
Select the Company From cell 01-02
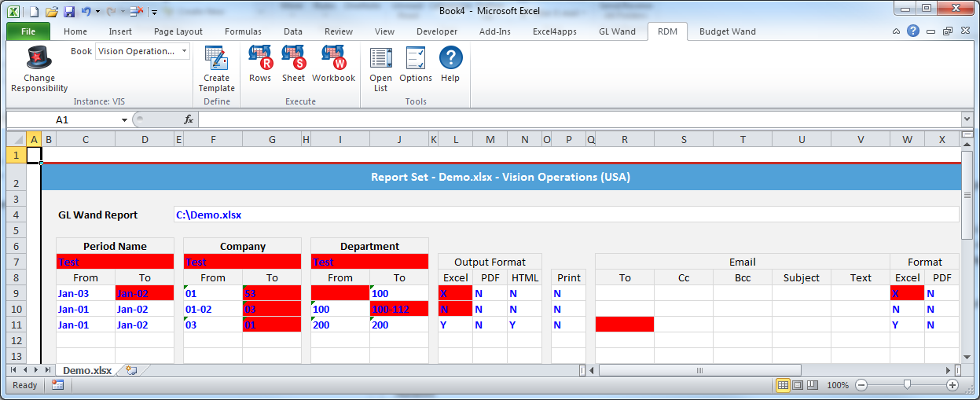(x=213, y=309)
